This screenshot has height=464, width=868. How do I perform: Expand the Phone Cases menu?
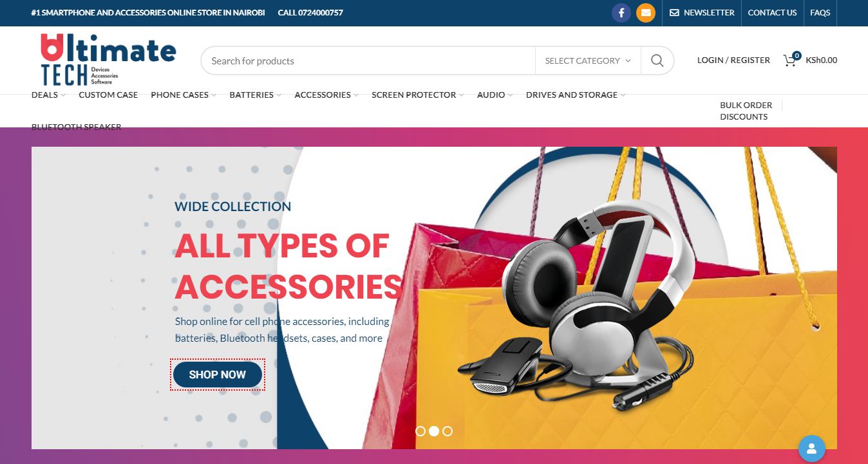[x=184, y=95]
